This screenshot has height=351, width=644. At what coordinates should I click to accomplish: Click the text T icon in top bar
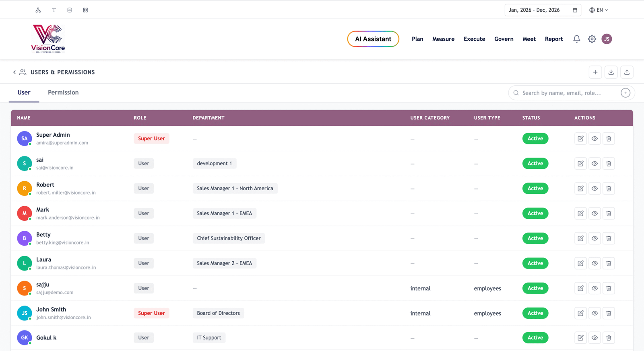pyautogui.click(x=54, y=10)
